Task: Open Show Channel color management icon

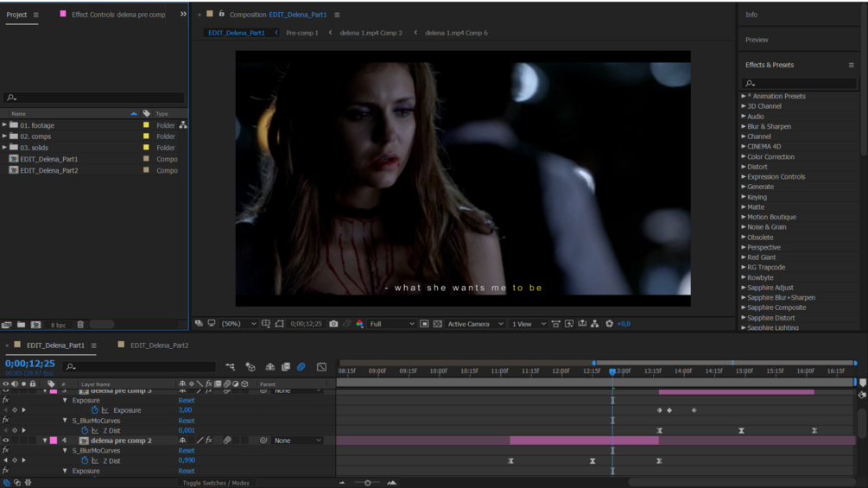Action: pyautogui.click(x=360, y=324)
